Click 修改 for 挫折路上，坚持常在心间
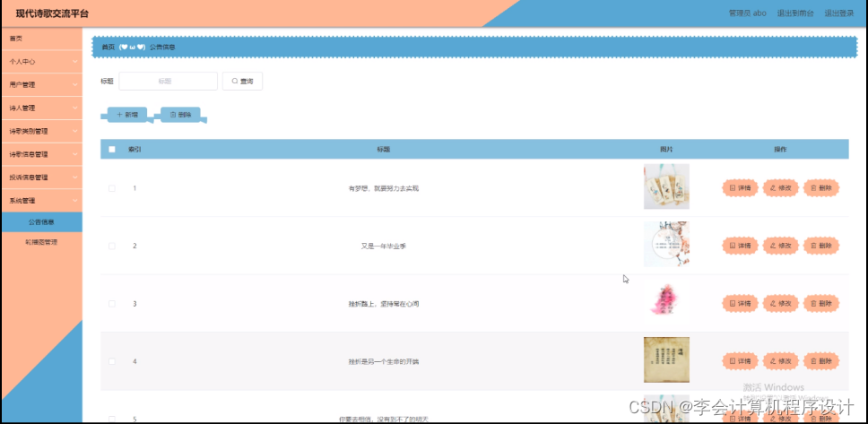 tap(780, 303)
